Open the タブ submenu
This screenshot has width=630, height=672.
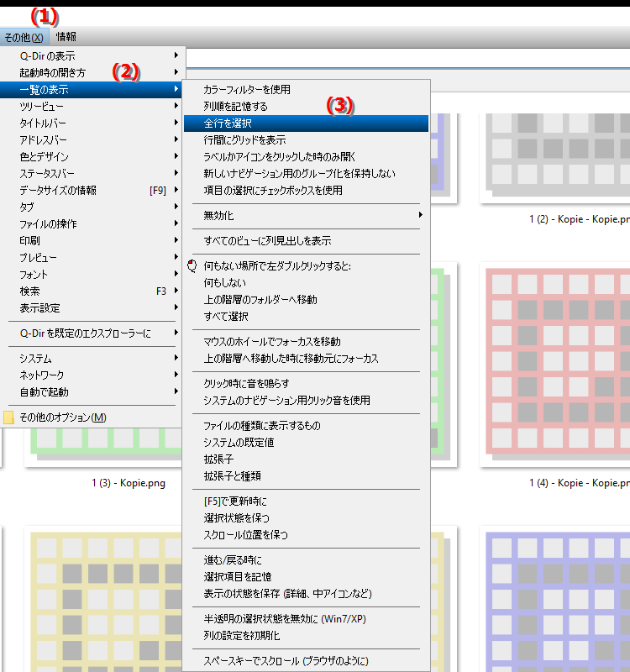92,207
